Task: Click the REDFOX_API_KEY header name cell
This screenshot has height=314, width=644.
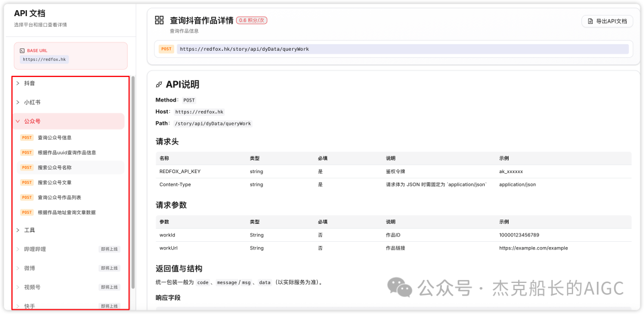Action: (x=180, y=171)
